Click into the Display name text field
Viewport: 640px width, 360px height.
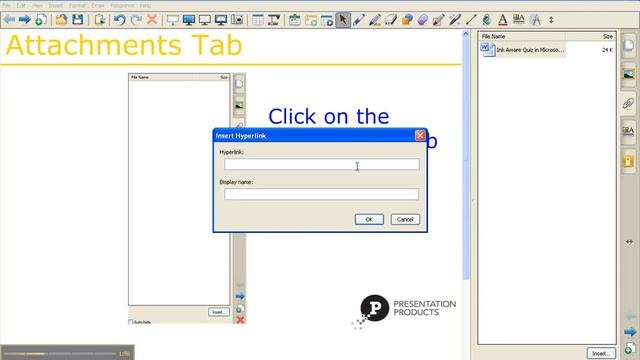click(321, 194)
